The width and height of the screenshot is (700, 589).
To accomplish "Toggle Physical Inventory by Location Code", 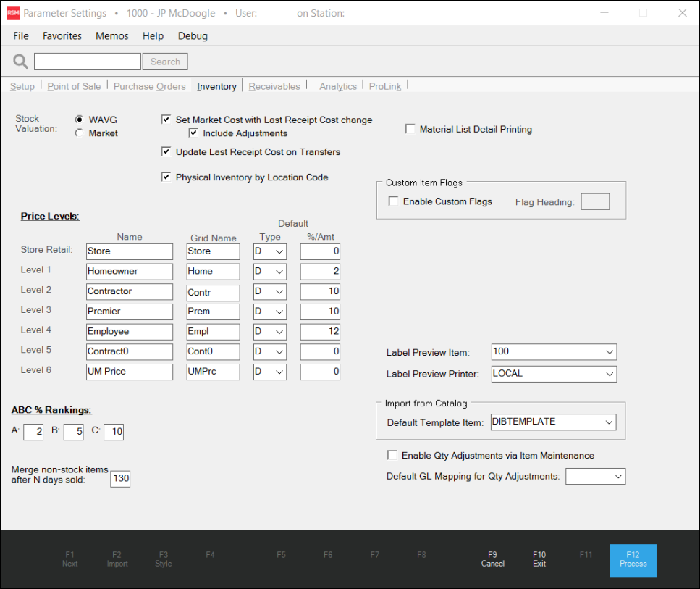I will point(166,177).
